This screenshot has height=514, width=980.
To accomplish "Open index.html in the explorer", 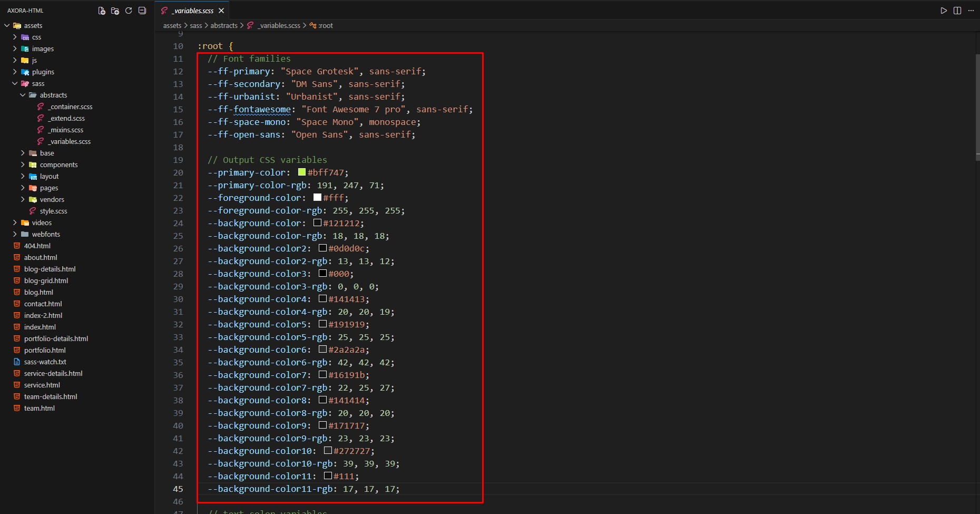I will [40, 327].
